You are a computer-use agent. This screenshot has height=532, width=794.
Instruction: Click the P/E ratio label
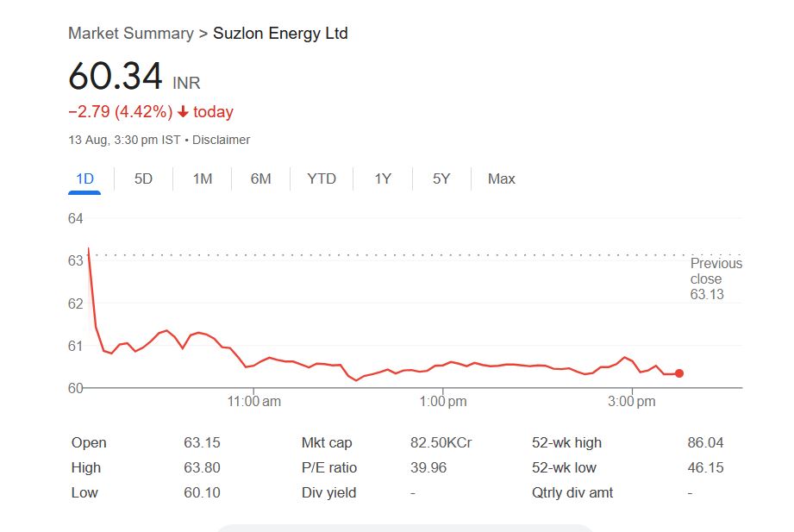click(328, 468)
